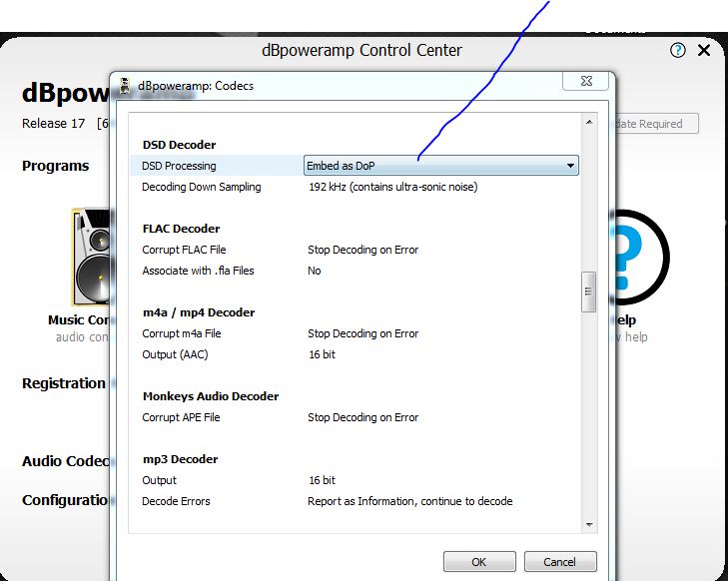The height and width of the screenshot is (581, 728).
Task: Toggle the Associate with .fla Files option
Action: 315,271
